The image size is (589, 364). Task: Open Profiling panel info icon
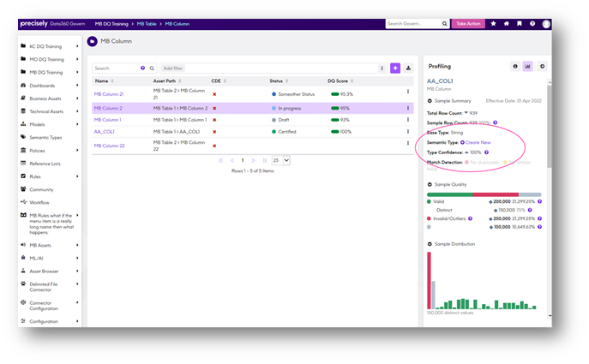(x=515, y=67)
